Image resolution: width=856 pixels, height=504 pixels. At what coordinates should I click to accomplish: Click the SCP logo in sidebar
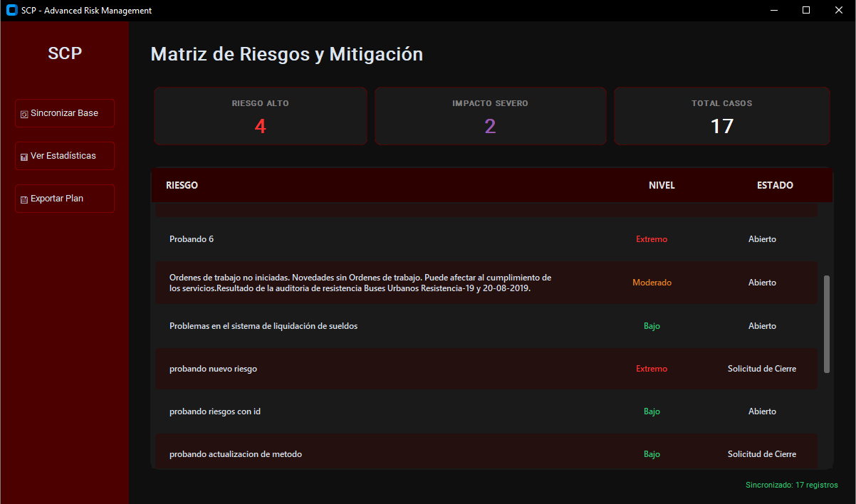click(x=65, y=53)
